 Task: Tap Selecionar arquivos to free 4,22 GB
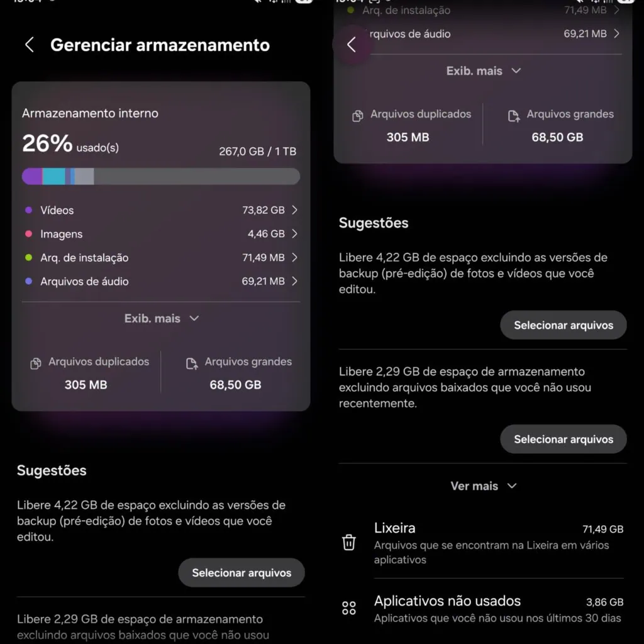click(x=241, y=572)
